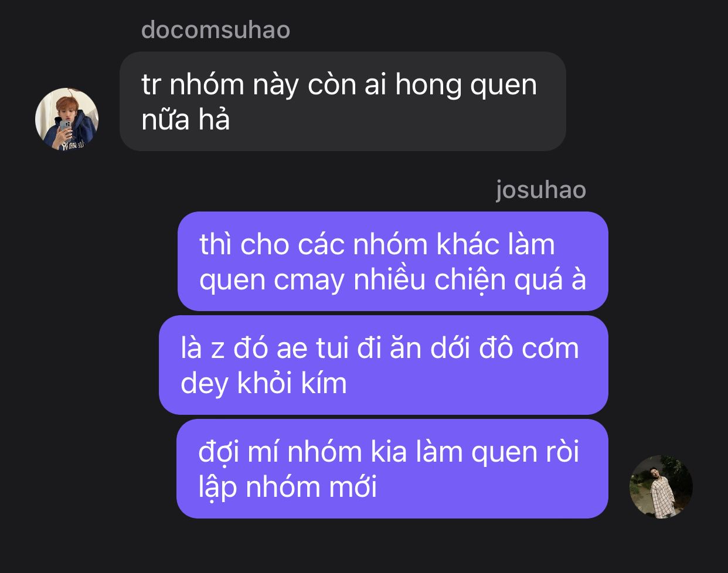Select the bubble starting "thì cho các nhóm"
This screenshot has width=728, height=573.
click(x=393, y=261)
